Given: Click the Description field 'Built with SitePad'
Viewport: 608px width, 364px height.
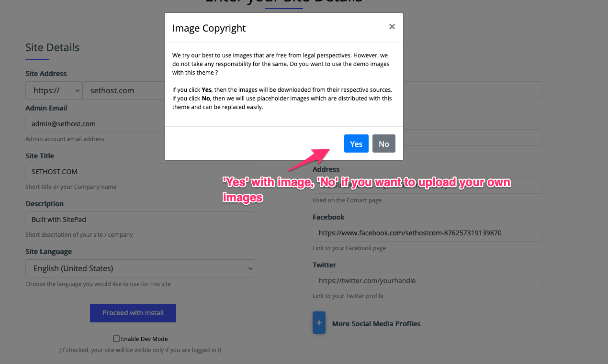Looking at the screenshot, I should pos(140,220).
